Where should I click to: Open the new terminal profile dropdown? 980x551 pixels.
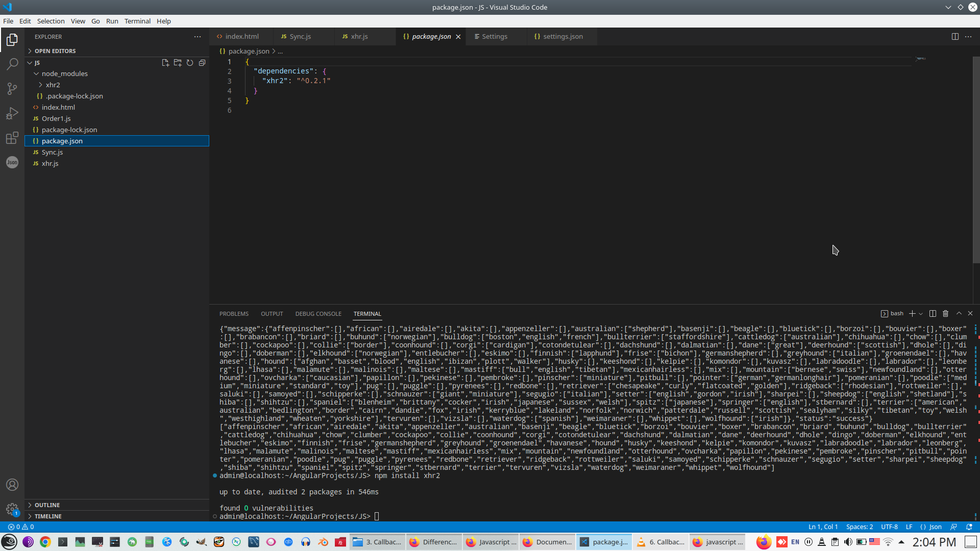(921, 314)
